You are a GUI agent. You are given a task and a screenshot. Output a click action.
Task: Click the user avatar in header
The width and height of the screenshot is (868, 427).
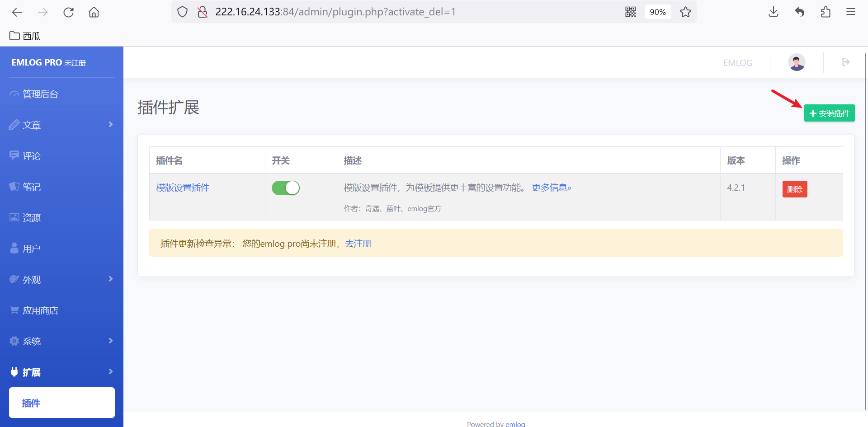click(797, 62)
